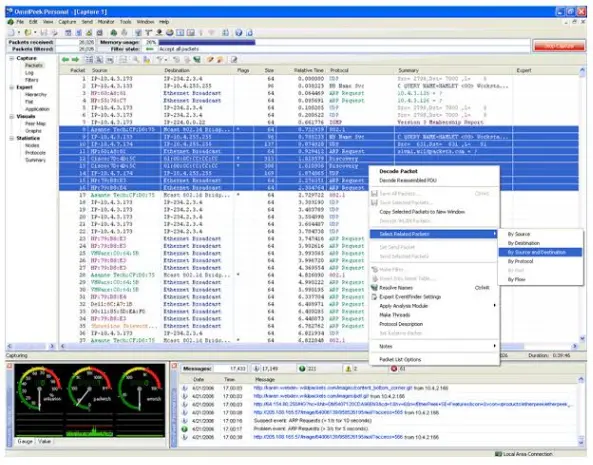
Task: Open dropdown arrow next to new capture icon
Action: tap(19, 33)
